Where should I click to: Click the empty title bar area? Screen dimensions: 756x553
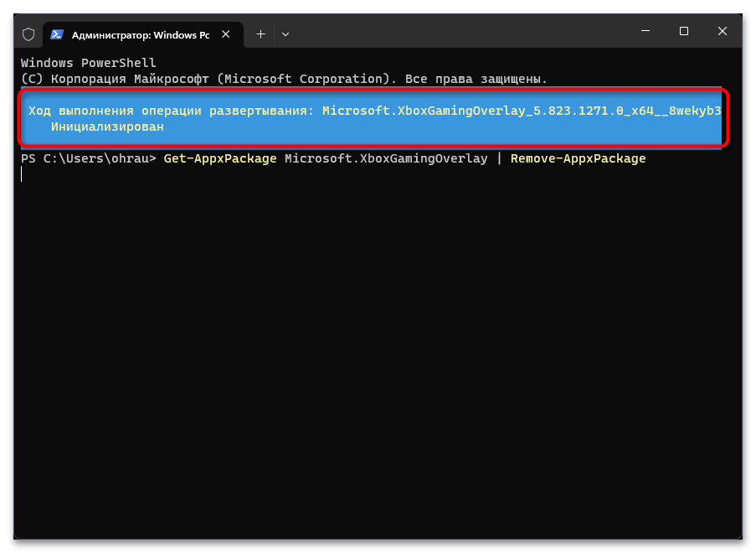point(458,31)
